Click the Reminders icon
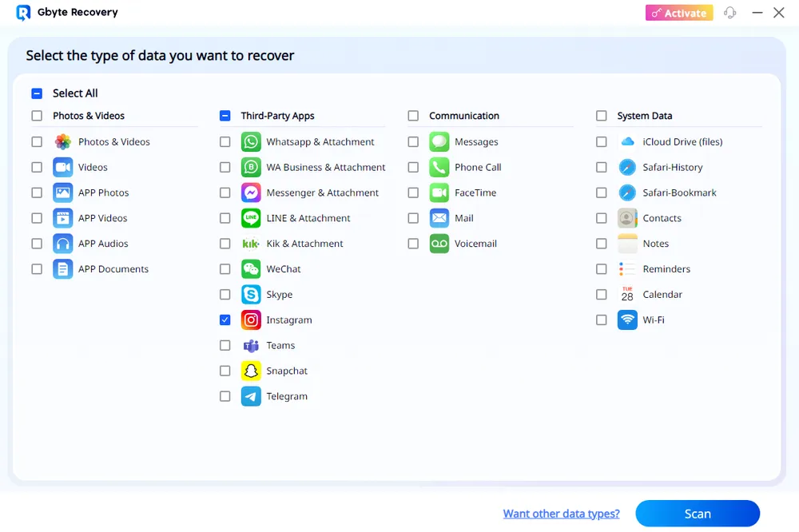This screenshot has width=799, height=532. pos(627,269)
